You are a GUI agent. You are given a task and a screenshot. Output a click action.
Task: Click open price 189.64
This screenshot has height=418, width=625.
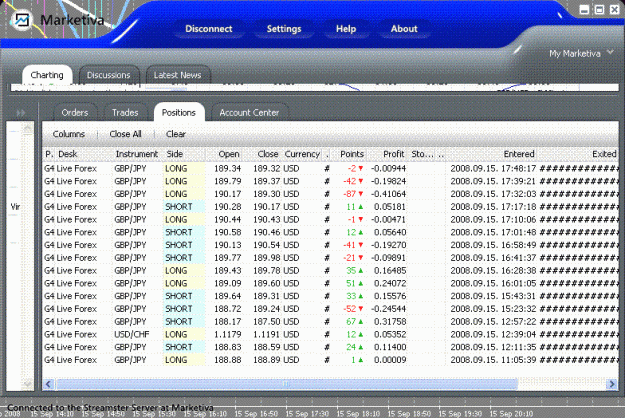pos(228,296)
